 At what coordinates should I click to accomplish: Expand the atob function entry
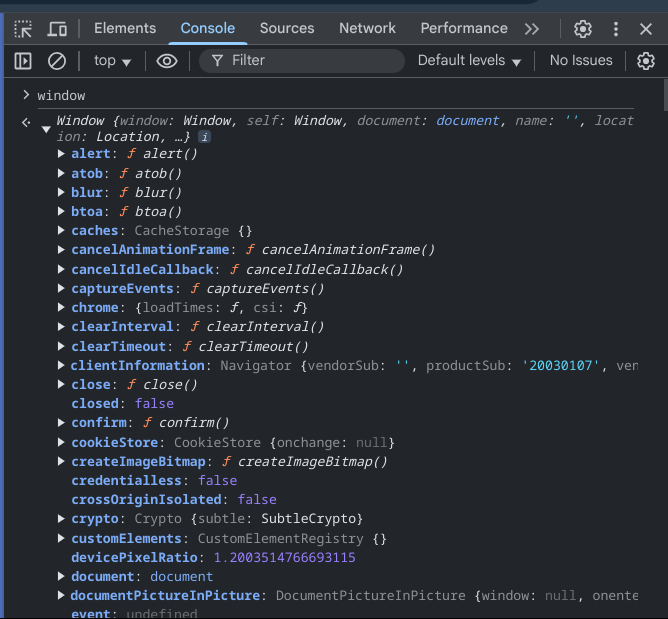pos(61,173)
